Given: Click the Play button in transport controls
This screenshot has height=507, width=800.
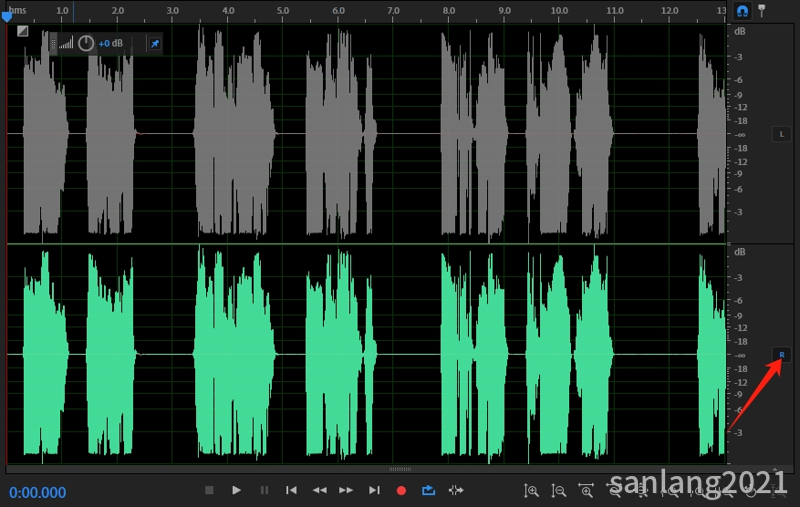Looking at the screenshot, I should [x=237, y=490].
